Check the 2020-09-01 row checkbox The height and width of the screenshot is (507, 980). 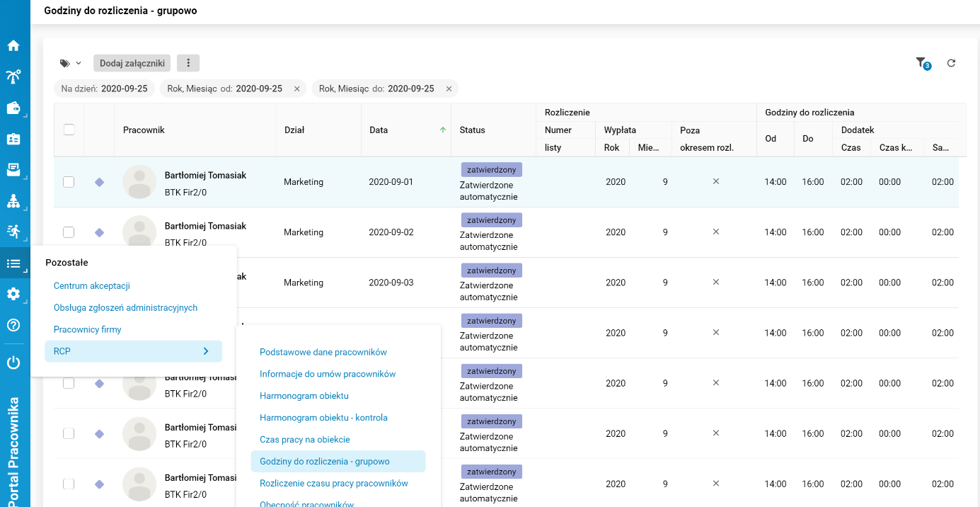pos(69,182)
